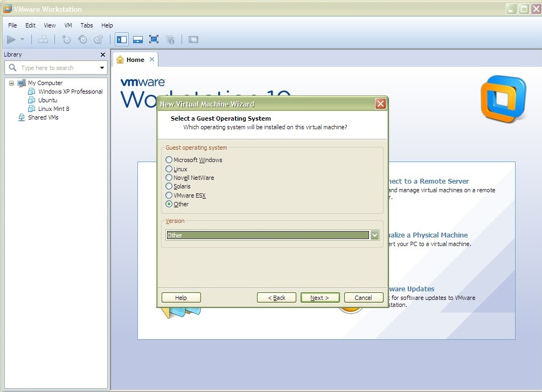Select the Windows XP Professional VM
The height and width of the screenshot is (392, 542).
click(70, 92)
